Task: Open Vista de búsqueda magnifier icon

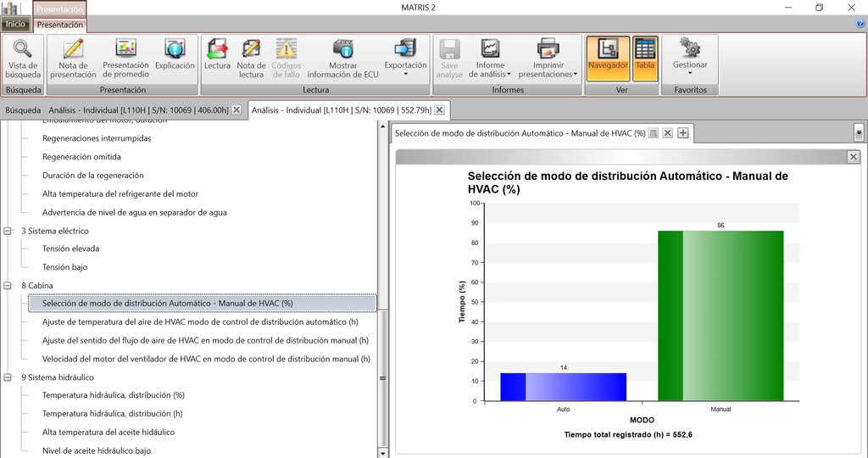Action: tap(23, 50)
